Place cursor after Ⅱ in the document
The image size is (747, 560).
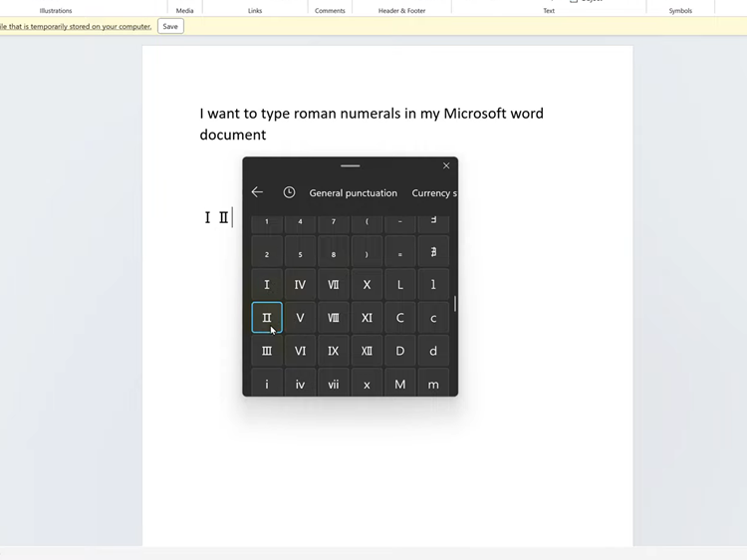pyautogui.click(x=231, y=218)
